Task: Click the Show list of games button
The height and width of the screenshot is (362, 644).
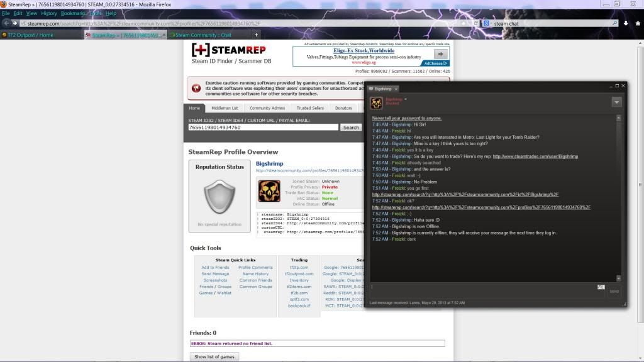Action: [214, 357]
